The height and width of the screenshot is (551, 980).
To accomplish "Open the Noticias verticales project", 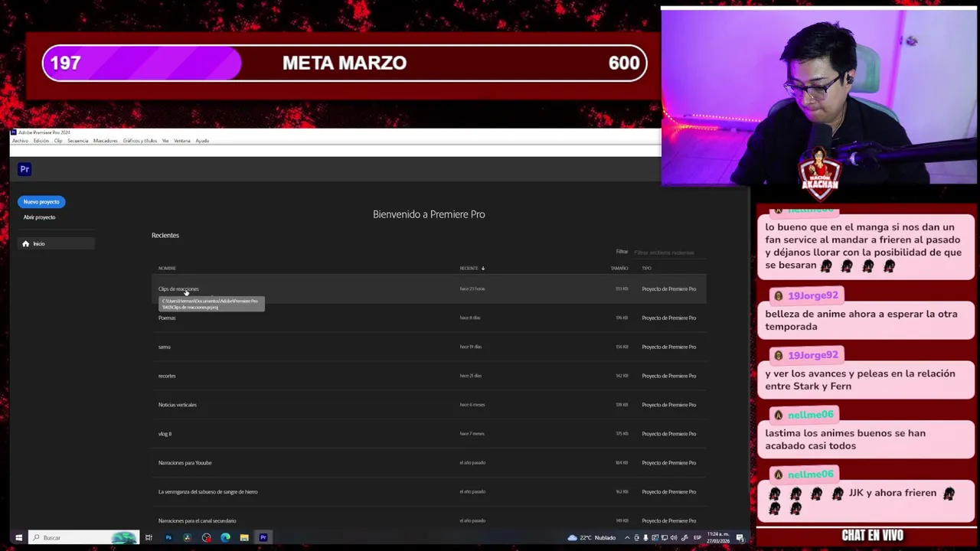I will (429, 405).
